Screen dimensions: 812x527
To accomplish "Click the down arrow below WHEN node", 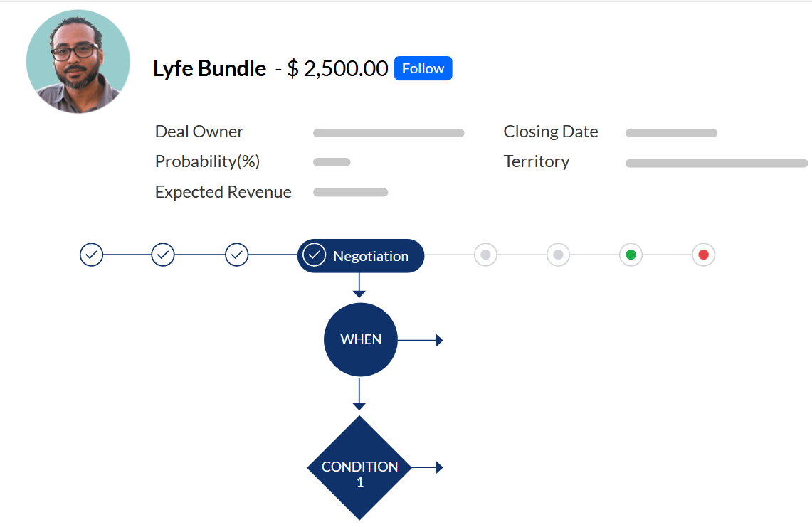I will [x=359, y=394].
